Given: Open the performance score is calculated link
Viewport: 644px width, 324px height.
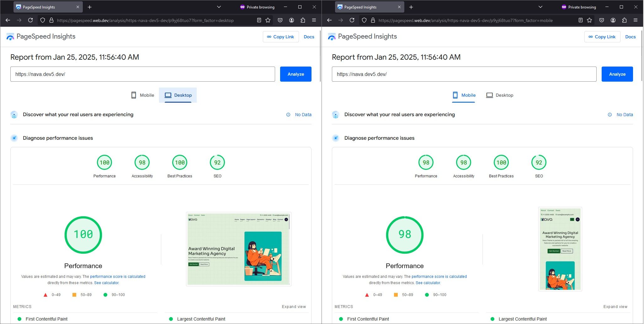Looking at the screenshot, I should coord(117,276).
